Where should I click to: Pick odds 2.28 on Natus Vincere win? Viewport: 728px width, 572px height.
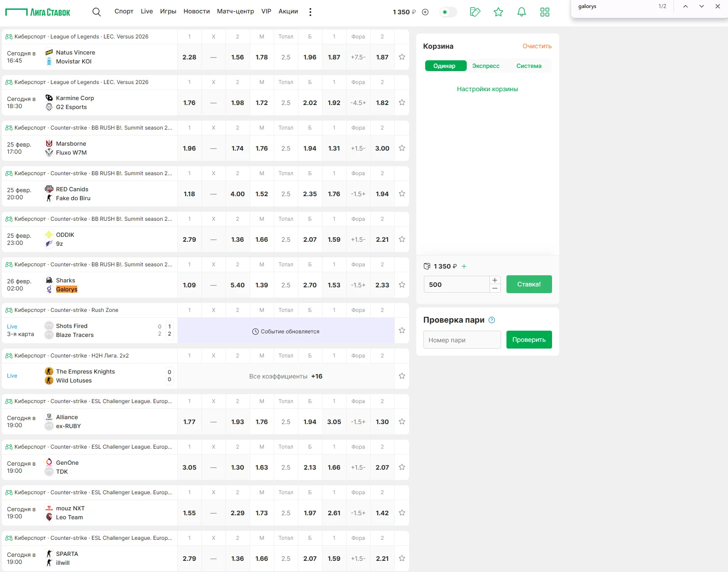click(x=189, y=57)
